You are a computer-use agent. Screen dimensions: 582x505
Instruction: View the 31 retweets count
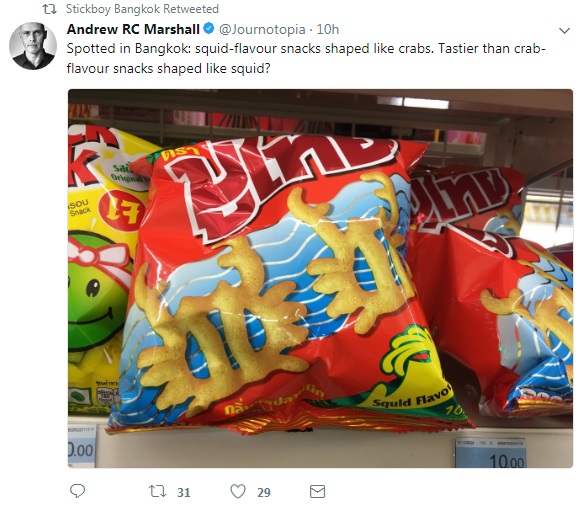(x=184, y=492)
